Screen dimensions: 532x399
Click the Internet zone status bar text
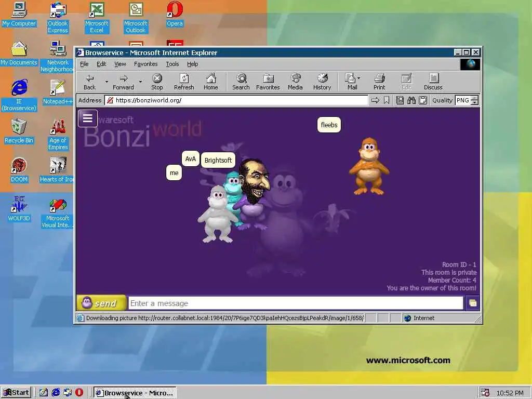424,318
